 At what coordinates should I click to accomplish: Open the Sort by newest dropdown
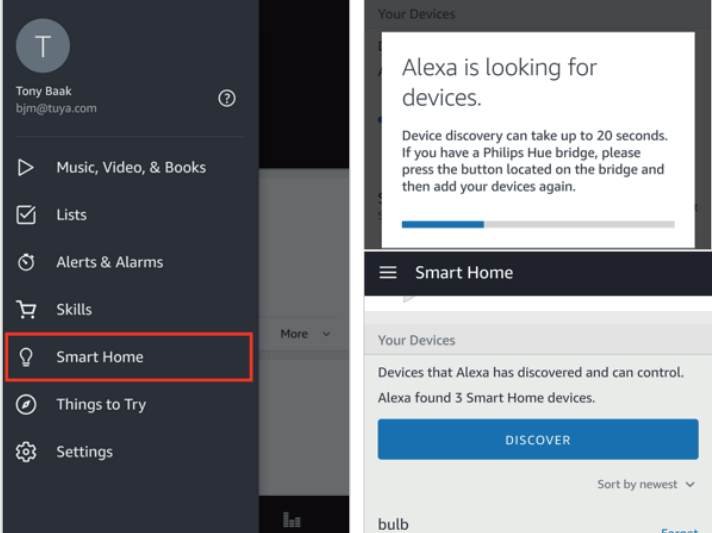click(x=645, y=484)
